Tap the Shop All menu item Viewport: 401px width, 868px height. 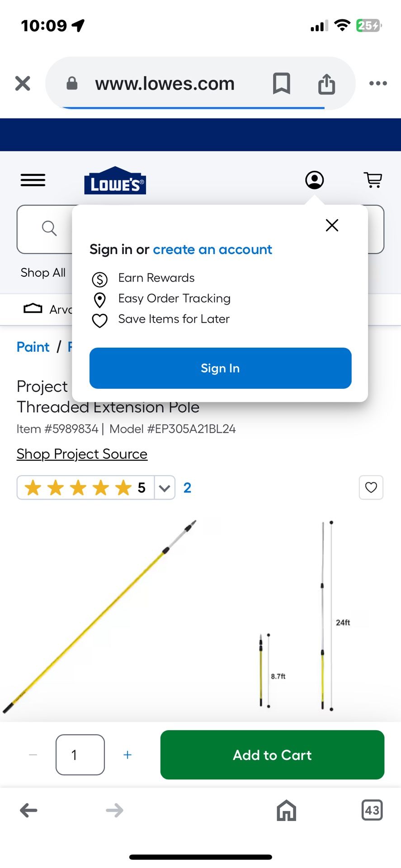tap(43, 273)
